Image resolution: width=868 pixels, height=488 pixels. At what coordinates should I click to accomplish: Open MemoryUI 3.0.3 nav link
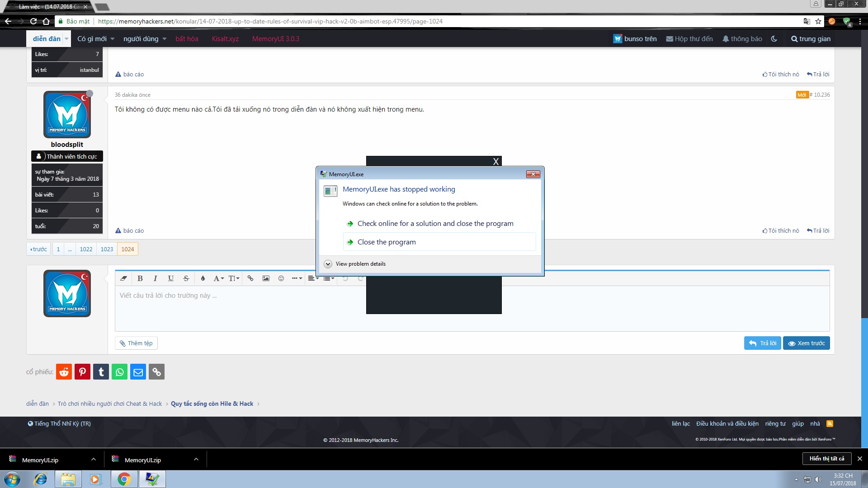(x=276, y=39)
